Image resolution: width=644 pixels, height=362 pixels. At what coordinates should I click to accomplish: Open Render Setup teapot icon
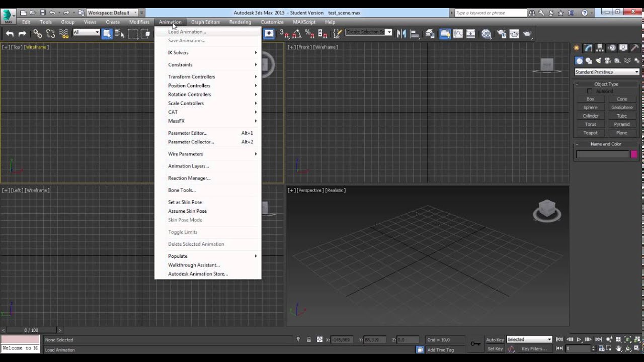[x=502, y=34]
